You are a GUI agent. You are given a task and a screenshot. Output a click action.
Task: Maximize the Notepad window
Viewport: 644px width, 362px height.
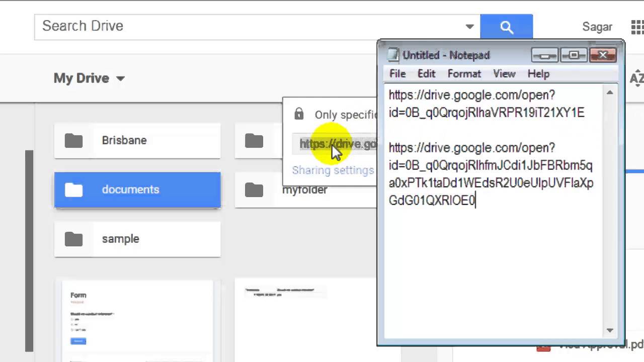tap(574, 55)
